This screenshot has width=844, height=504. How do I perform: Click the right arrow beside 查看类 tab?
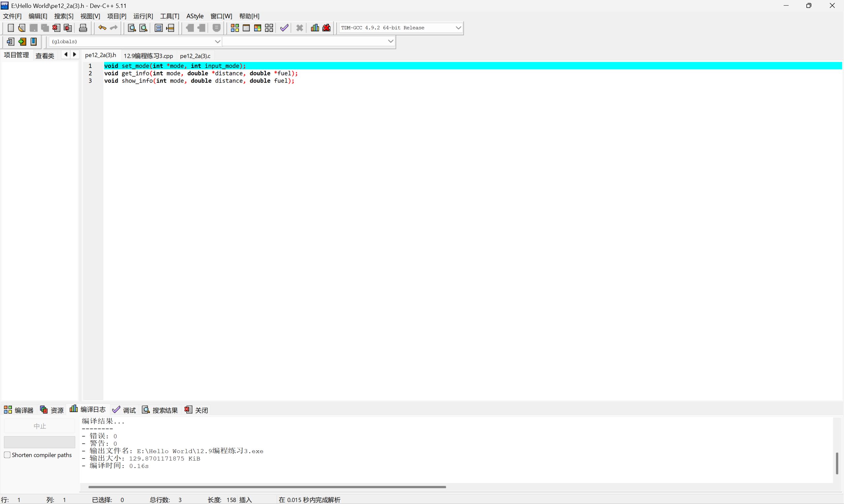pos(75,54)
